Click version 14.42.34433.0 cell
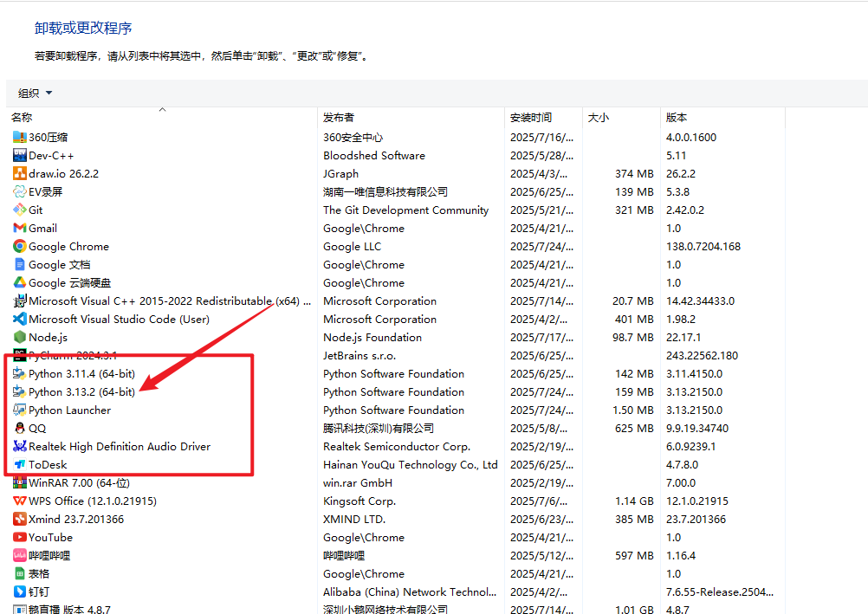Image resolution: width=868 pixels, height=614 pixels. 700,301
